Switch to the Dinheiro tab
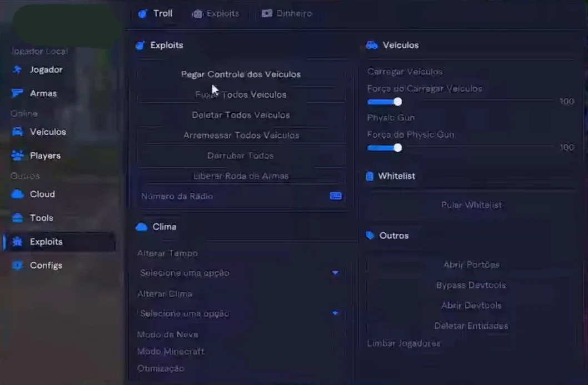This screenshot has height=385, width=588. point(287,13)
